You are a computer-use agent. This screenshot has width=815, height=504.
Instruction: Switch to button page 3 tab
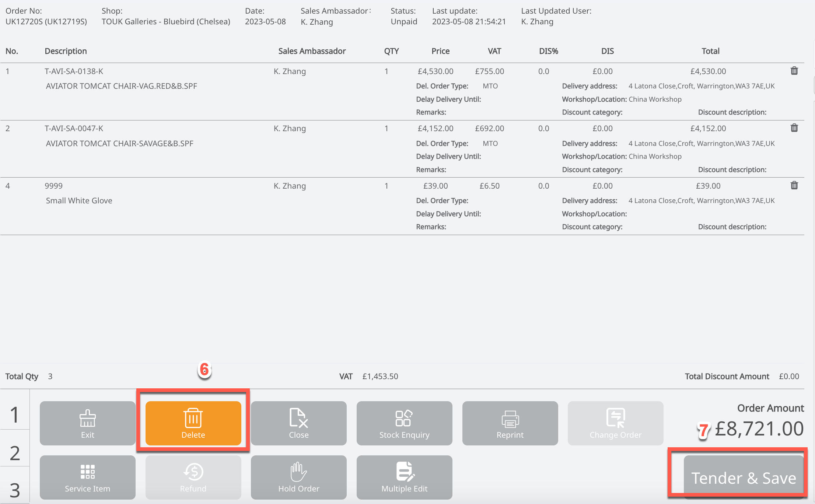tap(15, 490)
